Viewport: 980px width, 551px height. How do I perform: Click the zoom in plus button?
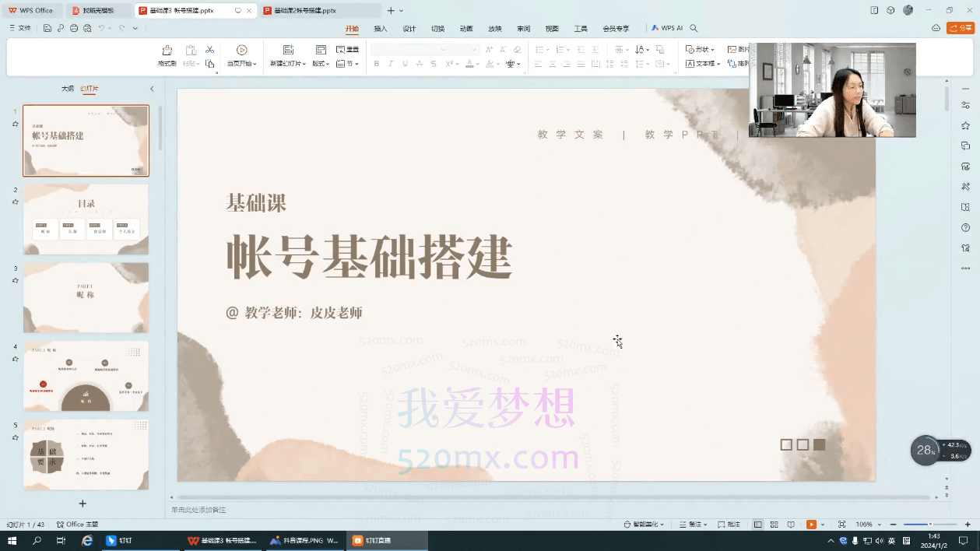pos(967,525)
